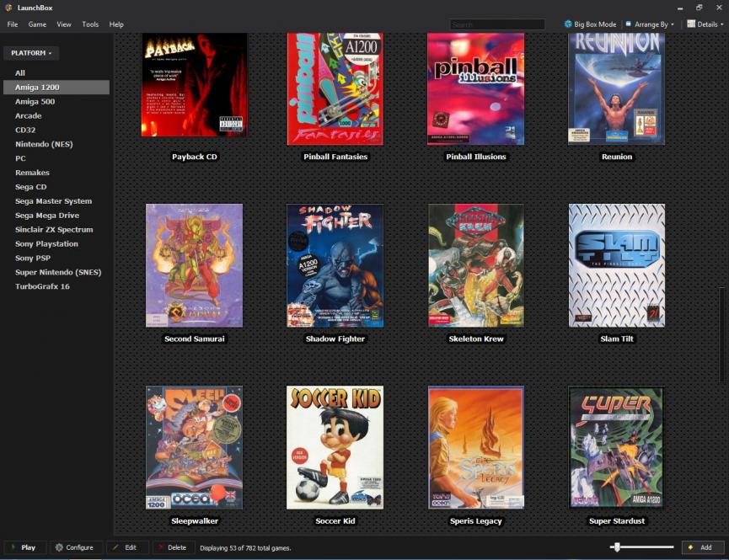729x560 pixels.
Task: Click the box-size zoom slider
Action: (x=641, y=547)
